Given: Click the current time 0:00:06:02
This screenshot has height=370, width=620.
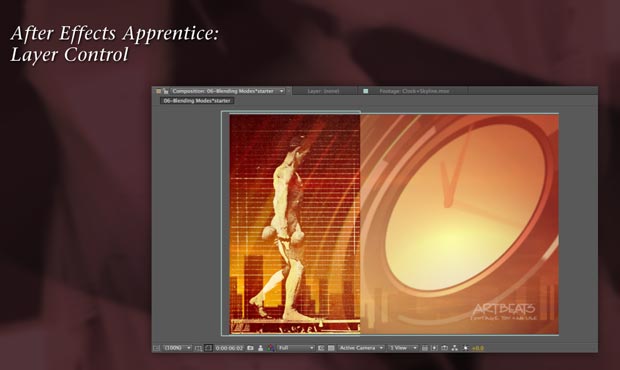Looking at the screenshot, I should pos(229,348).
